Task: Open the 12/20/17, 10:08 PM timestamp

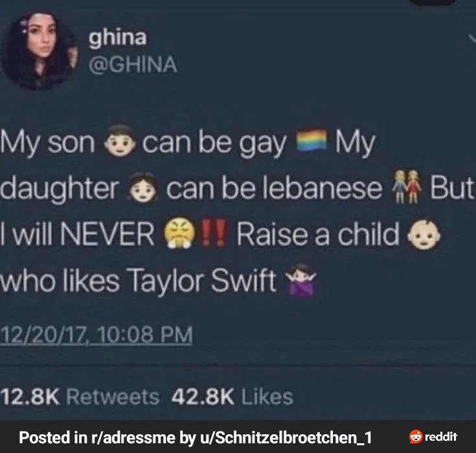Action: click(x=96, y=335)
